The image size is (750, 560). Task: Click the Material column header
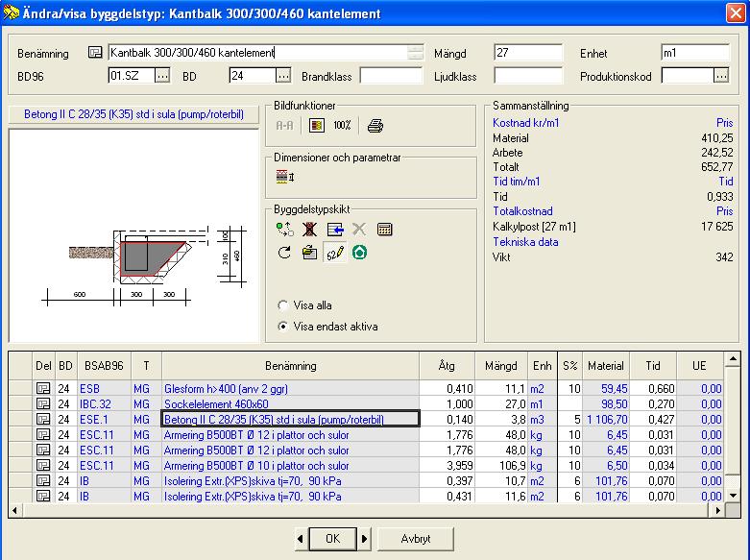(606, 366)
